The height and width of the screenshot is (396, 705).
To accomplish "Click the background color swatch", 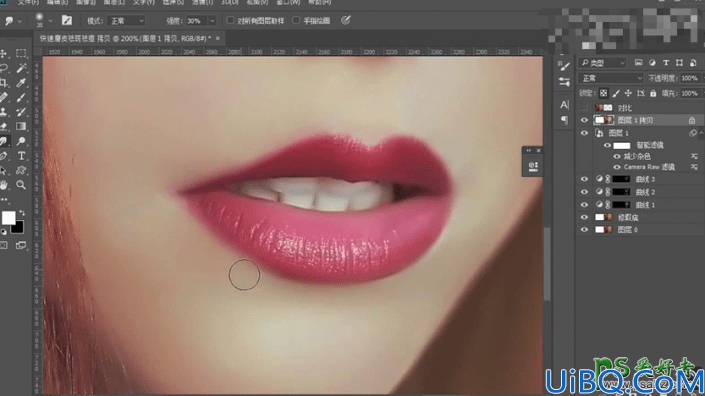I will coord(18,227).
